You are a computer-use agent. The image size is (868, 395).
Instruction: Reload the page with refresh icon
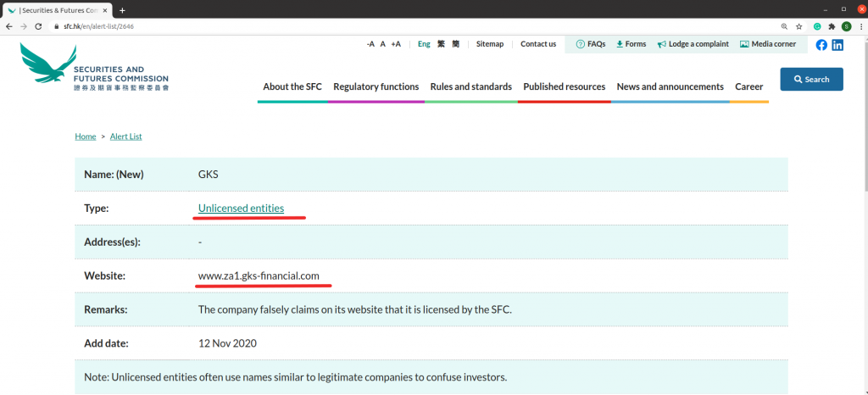(x=38, y=26)
